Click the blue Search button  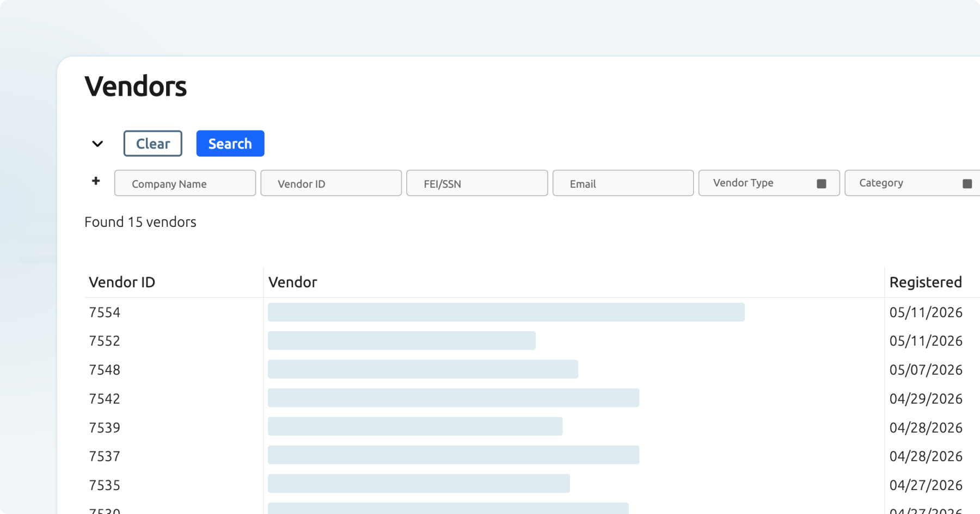click(x=230, y=144)
